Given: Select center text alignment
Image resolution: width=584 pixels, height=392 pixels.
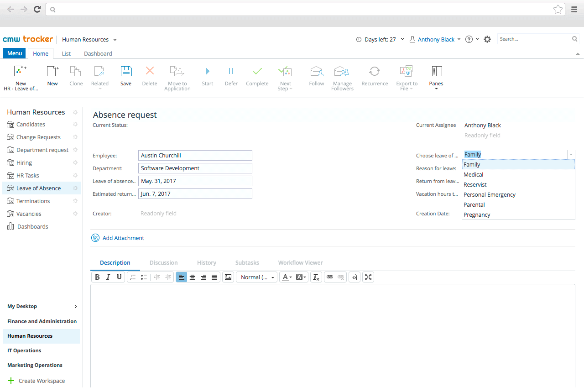Looking at the screenshot, I should pos(193,277).
